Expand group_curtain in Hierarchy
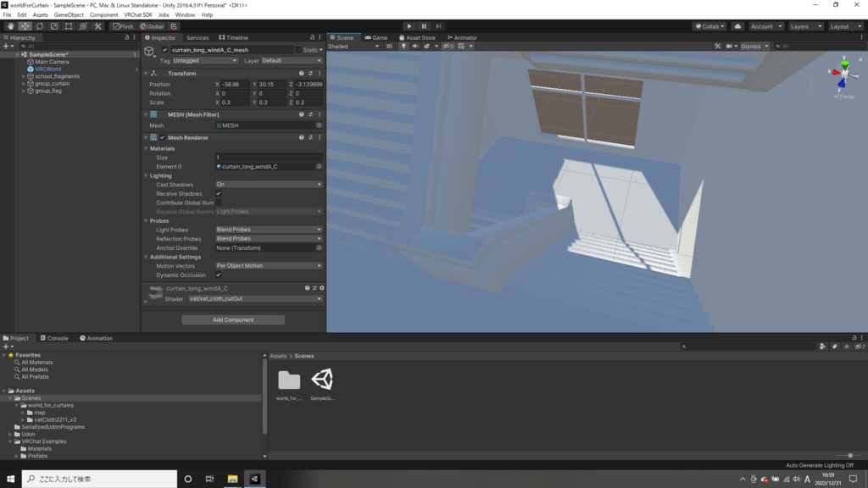This screenshot has width=868, height=488. tap(24, 84)
